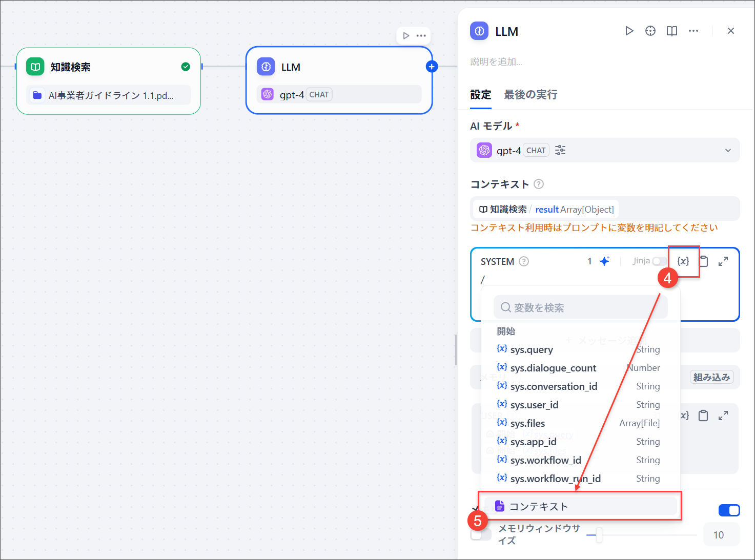Select the sys.query variable

579,349
